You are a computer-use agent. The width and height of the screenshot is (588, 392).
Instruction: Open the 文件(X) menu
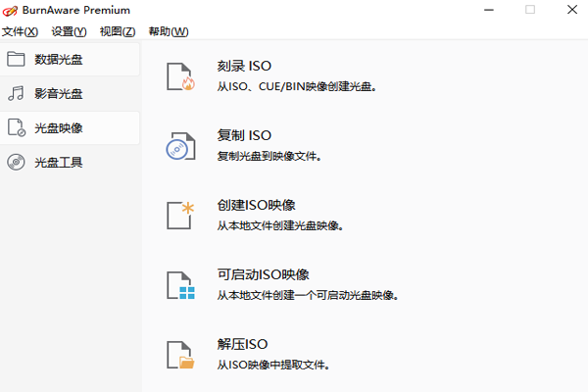(20, 31)
